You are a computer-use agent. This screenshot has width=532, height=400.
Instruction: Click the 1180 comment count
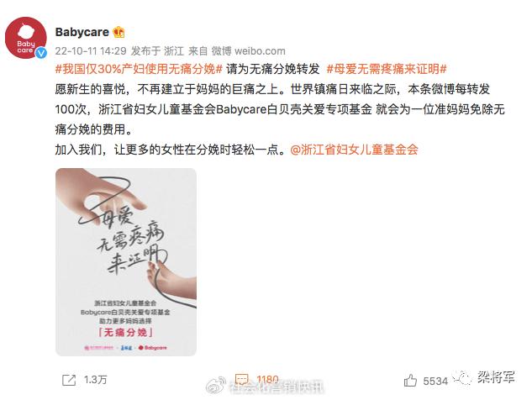268,379
